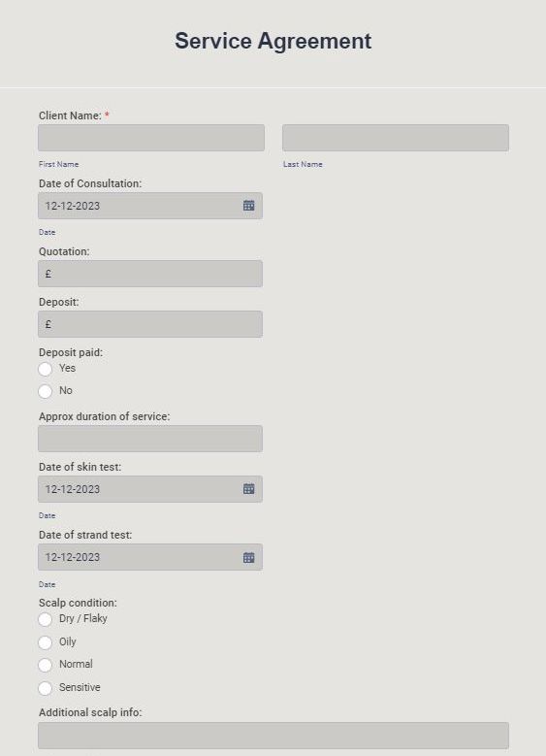
Task: Open calendar picker for Date of Consultation
Action: [x=248, y=206]
